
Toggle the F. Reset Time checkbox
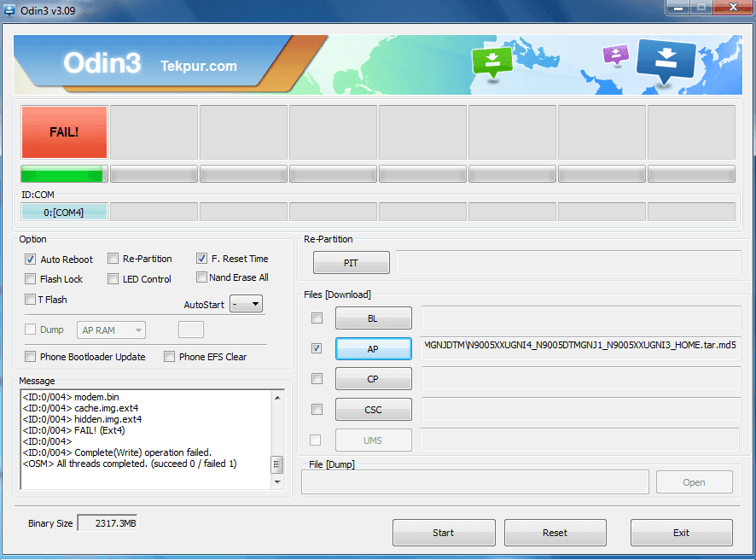[x=201, y=258]
